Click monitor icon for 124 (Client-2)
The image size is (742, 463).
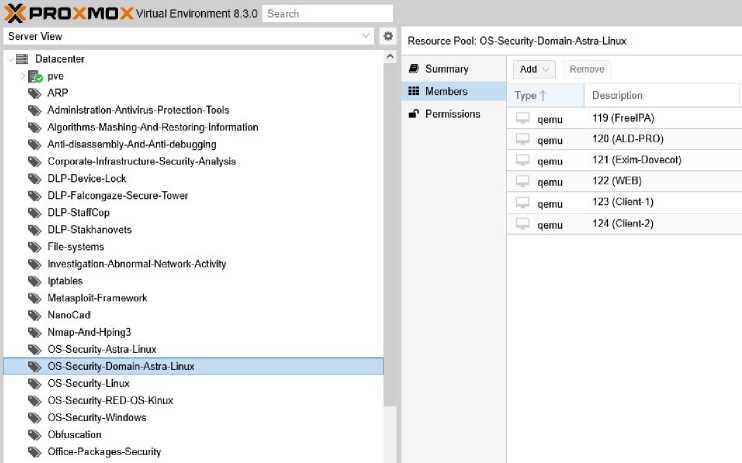[522, 224]
